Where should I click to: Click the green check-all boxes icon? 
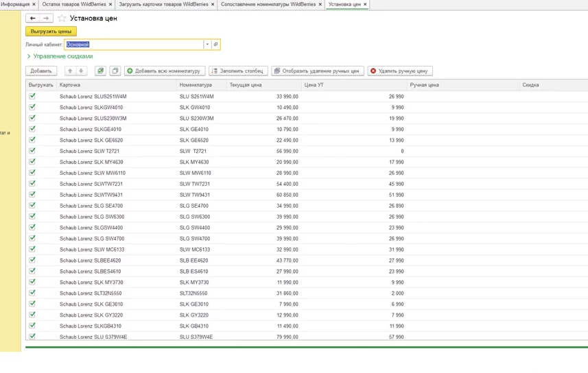point(100,71)
